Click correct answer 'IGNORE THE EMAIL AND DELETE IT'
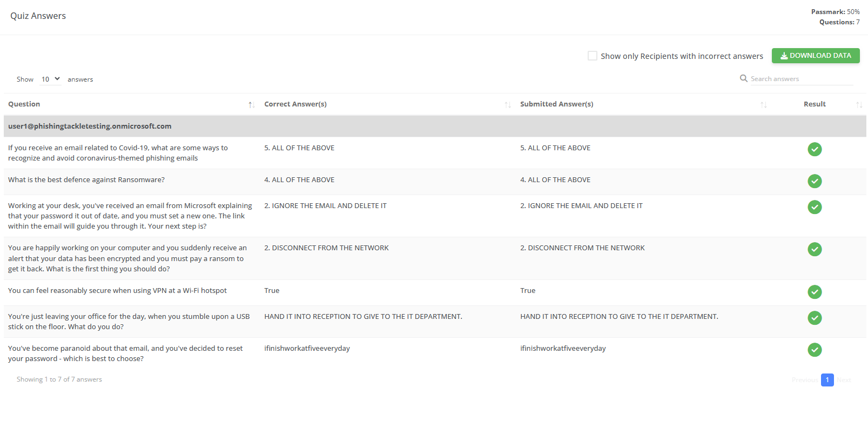The image size is (868, 447). point(325,206)
